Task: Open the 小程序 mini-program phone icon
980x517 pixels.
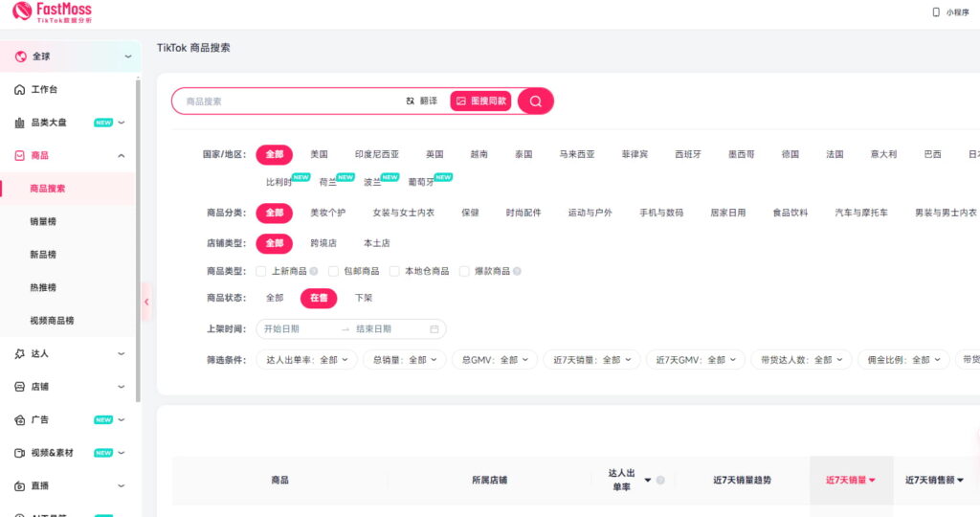Action: click(x=936, y=11)
